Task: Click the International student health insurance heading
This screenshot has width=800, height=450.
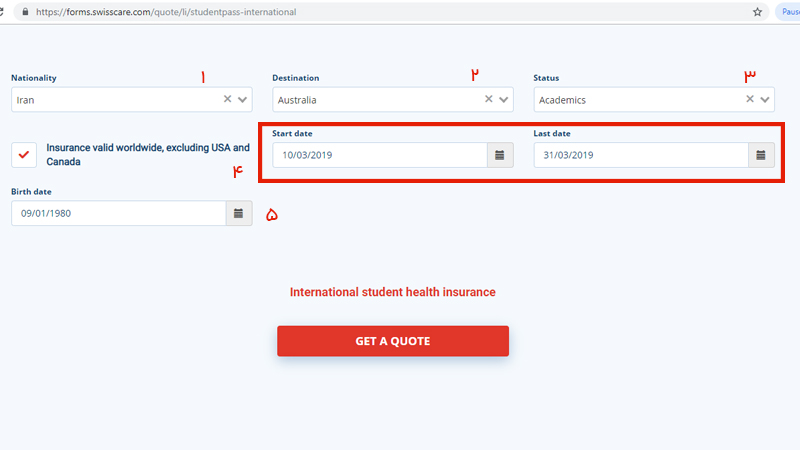Action: pyautogui.click(x=393, y=292)
